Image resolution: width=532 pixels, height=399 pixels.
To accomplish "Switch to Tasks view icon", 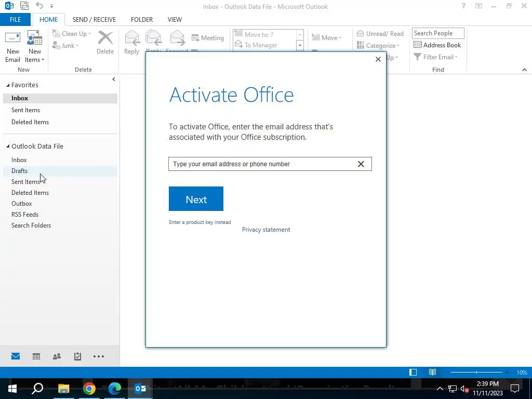I will point(78,356).
